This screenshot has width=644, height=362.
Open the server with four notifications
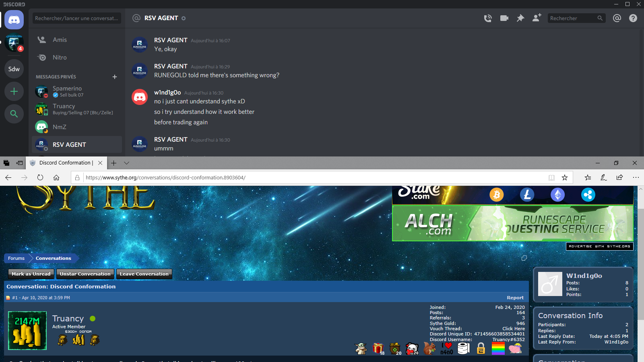[14, 43]
